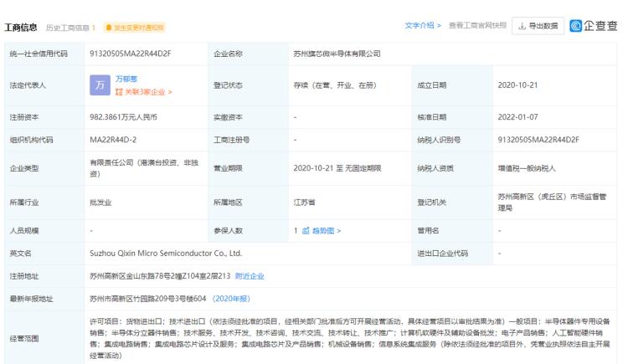The width and height of the screenshot is (623, 364).
Task: Click the 万 avatar of the legal representative
Action: (100, 85)
